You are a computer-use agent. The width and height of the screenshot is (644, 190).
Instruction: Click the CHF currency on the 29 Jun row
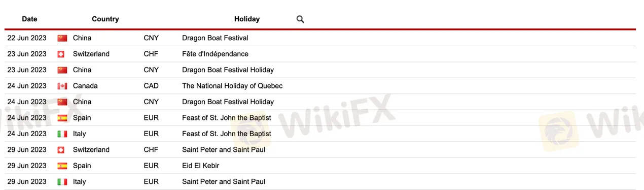[x=151, y=150]
